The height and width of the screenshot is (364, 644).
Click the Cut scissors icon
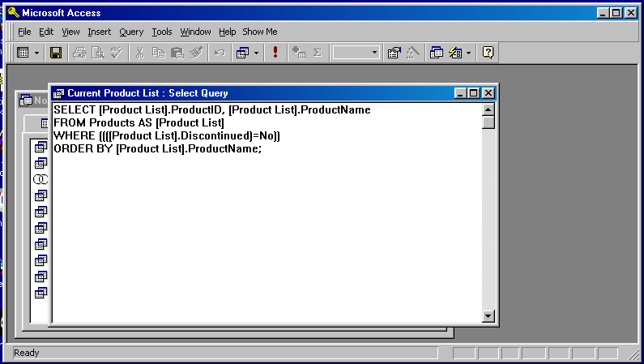(x=139, y=53)
